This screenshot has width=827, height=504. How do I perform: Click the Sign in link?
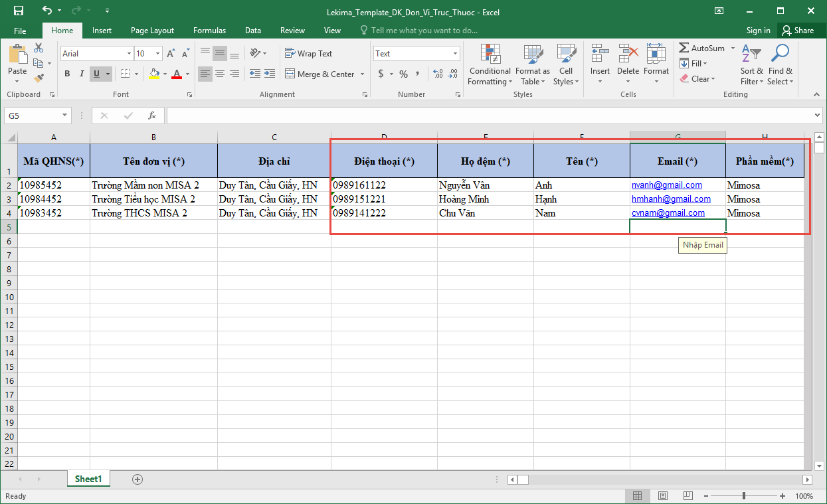[x=758, y=31]
